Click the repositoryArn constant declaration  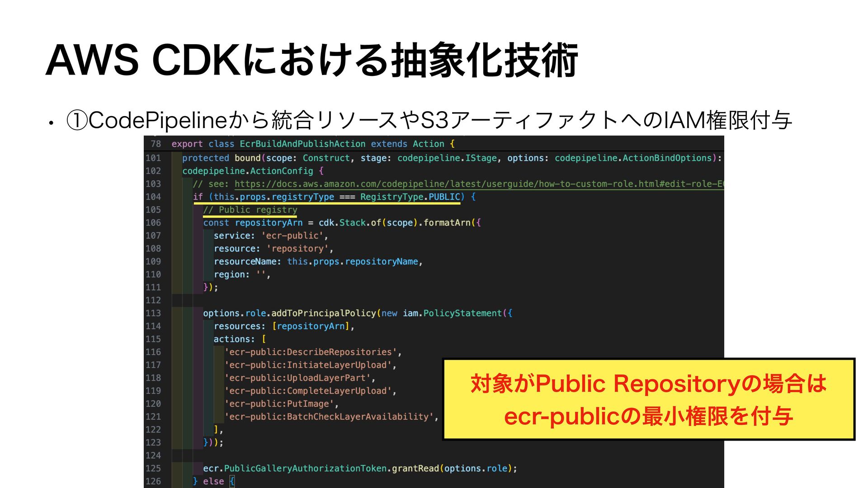269,223
